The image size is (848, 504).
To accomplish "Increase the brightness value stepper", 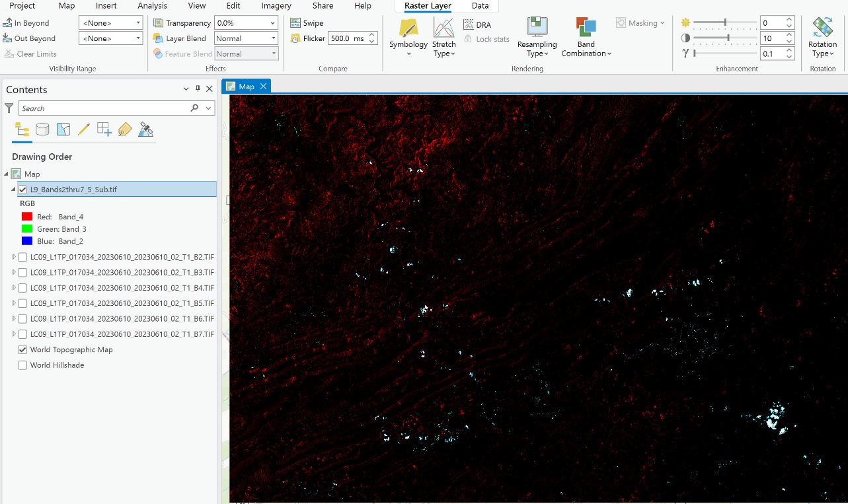I will point(790,20).
